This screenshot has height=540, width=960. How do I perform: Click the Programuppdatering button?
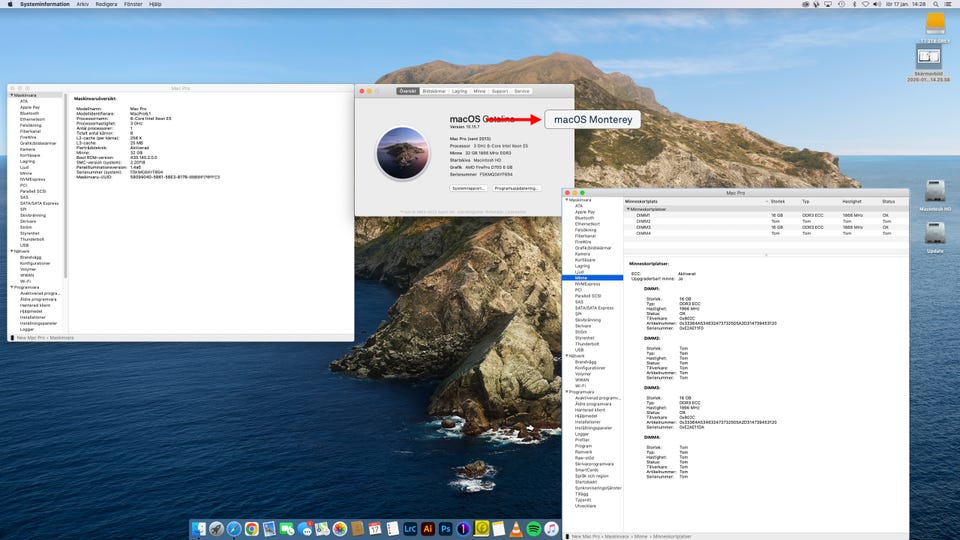click(x=516, y=187)
